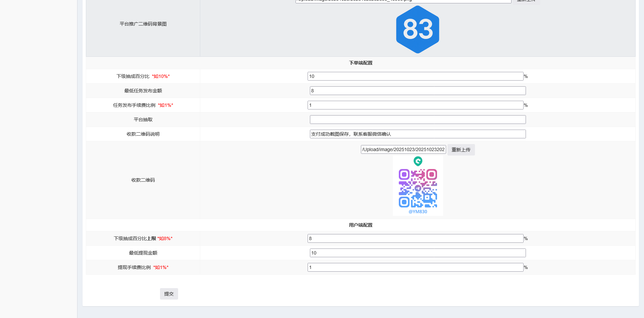The image size is (644, 318).
Task: Click the 最低提现金额 input field
Action: coord(418,253)
